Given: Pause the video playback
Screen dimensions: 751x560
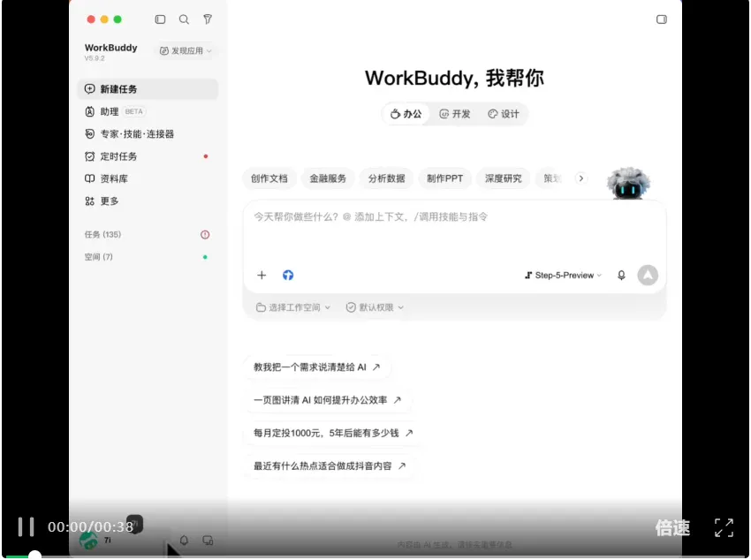Looking at the screenshot, I should [26, 527].
